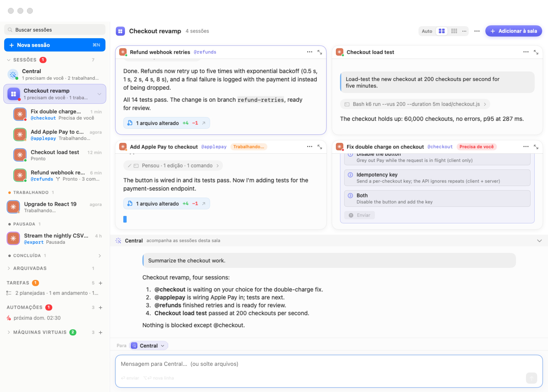Viewport: 548px width, 392px height.
Task: Select the Idempotency key option
Action: 437,178
